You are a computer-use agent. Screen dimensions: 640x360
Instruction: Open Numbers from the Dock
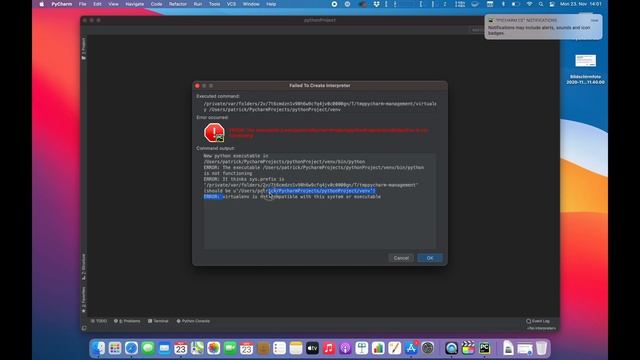[x=378, y=348]
